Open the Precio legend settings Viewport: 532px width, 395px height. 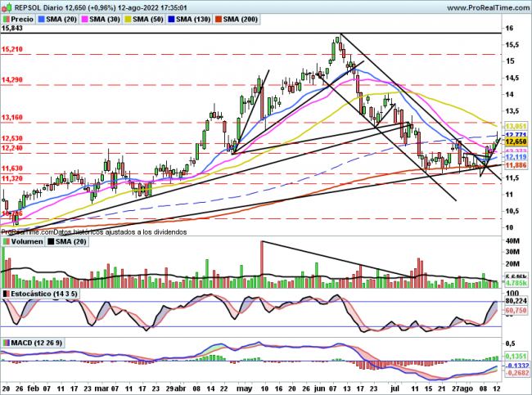(24, 16)
